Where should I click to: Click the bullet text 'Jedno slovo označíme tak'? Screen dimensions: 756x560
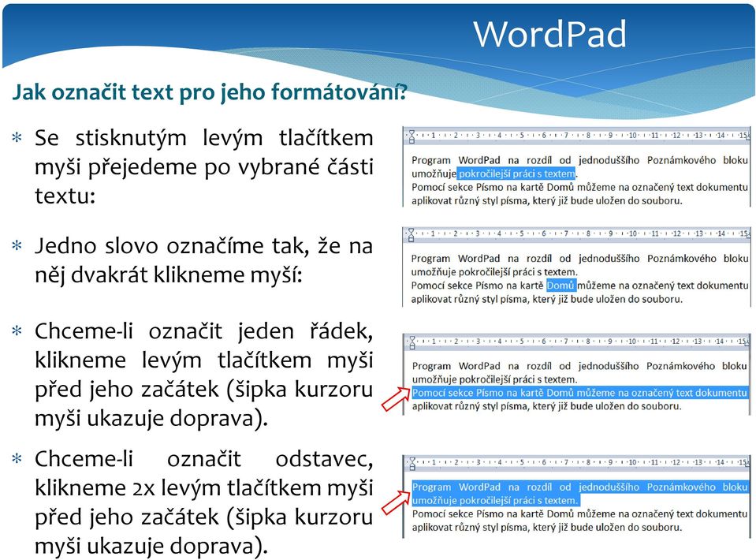[x=171, y=246]
